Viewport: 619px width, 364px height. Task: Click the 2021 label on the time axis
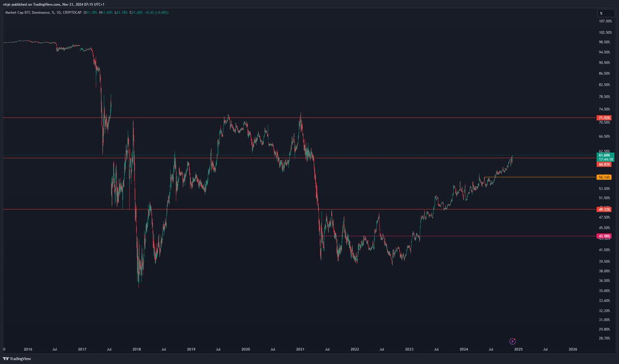click(300, 349)
